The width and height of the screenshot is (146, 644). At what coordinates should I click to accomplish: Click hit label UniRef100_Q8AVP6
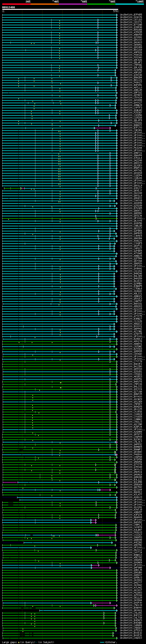131,156
